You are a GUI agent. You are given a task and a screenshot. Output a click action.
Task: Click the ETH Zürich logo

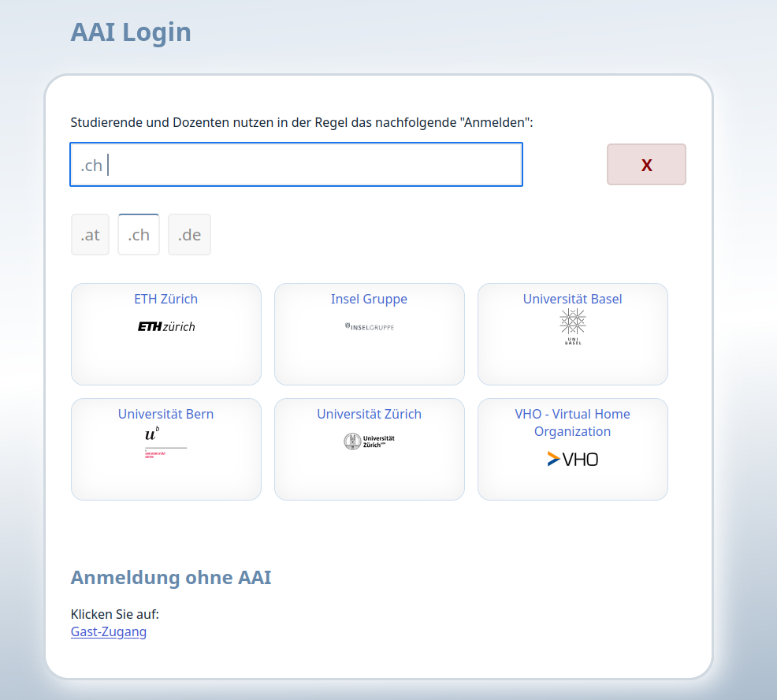166,326
